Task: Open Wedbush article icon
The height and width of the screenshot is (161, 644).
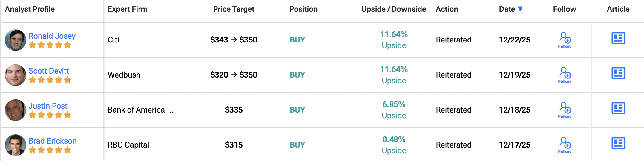Action: (618, 73)
